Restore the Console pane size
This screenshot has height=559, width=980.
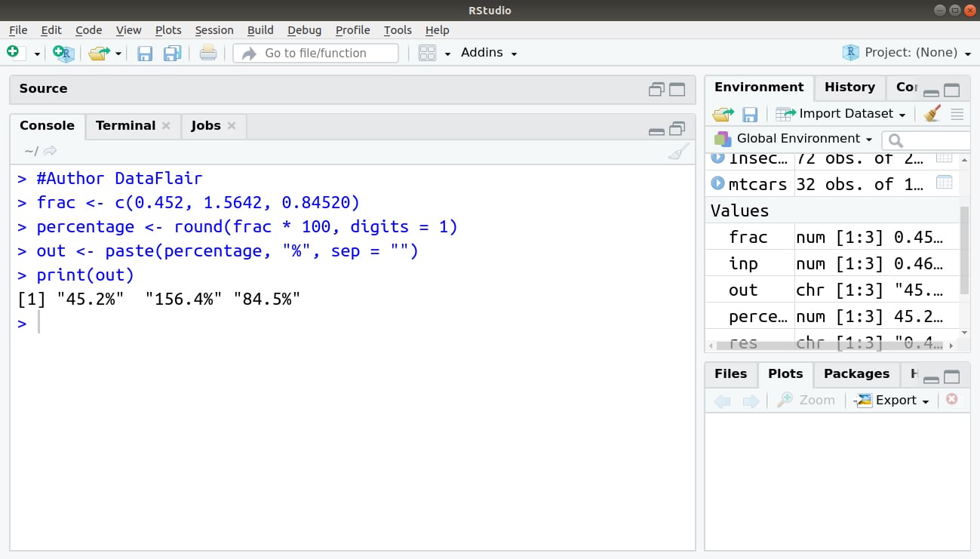pos(677,129)
